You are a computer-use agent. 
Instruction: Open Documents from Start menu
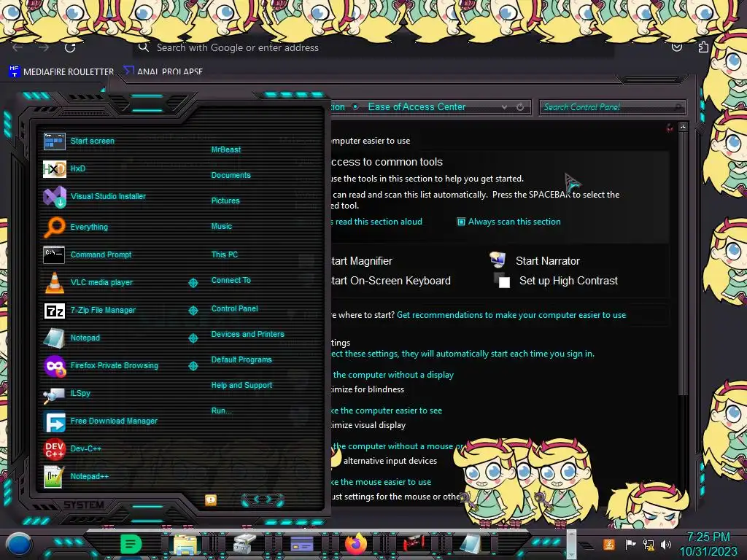[x=231, y=175]
